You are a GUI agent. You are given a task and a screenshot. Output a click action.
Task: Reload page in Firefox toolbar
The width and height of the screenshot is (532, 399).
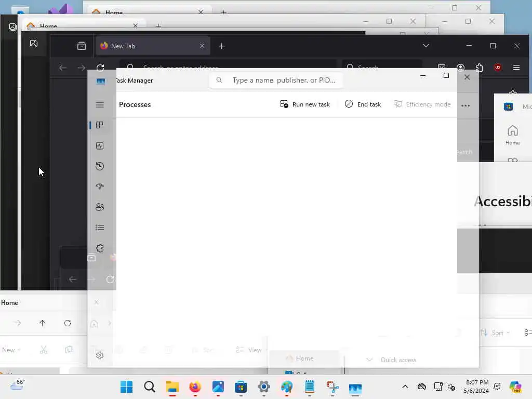click(100, 68)
